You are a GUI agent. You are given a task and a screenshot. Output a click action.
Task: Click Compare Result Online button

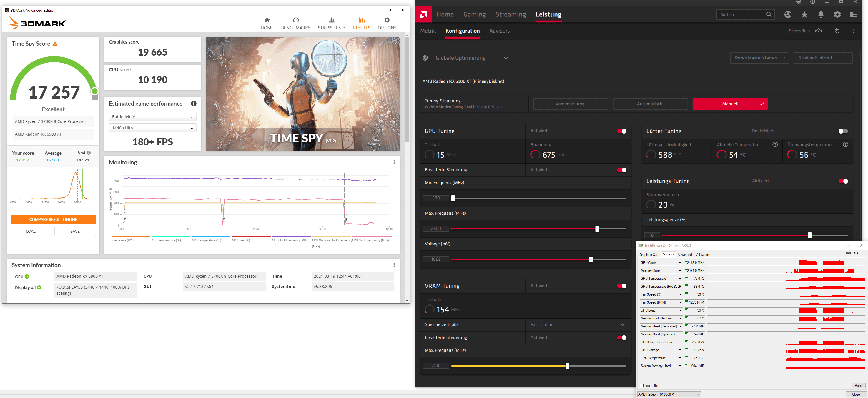pyautogui.click(x=53, y=219)
